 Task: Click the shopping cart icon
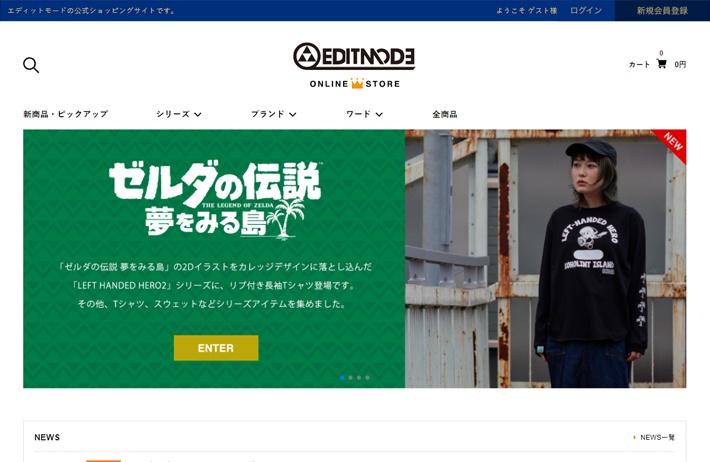662,64
